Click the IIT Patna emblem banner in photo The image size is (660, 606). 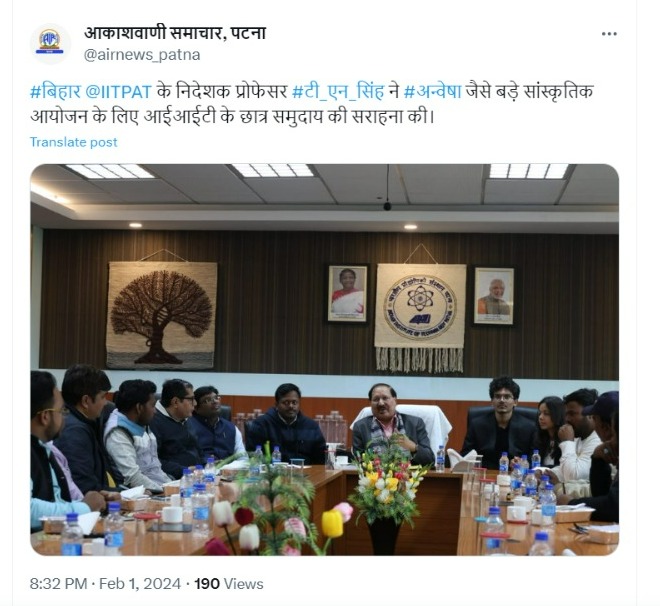click(x=420, y=317)
